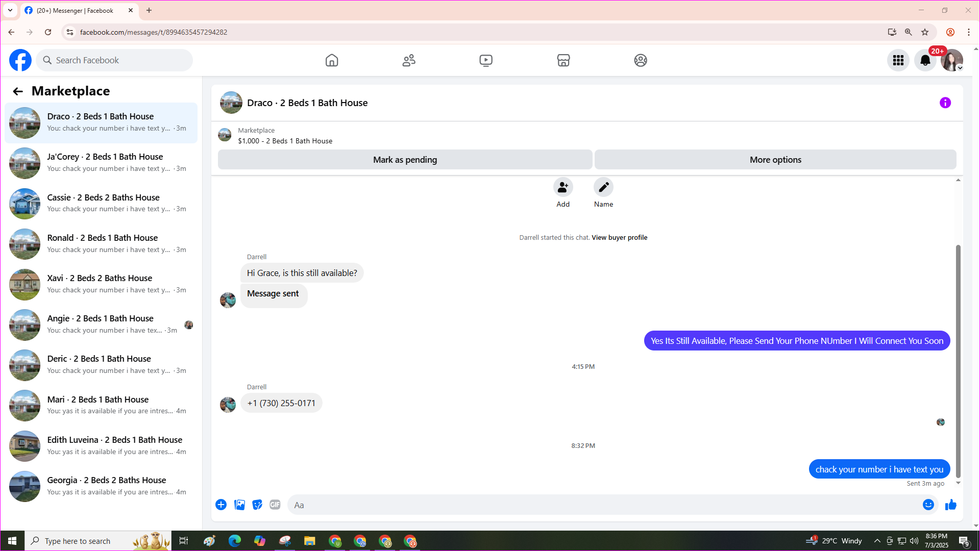Open the Facebook apps grid menu
This screenshot has height=551, width=980.
898,60
